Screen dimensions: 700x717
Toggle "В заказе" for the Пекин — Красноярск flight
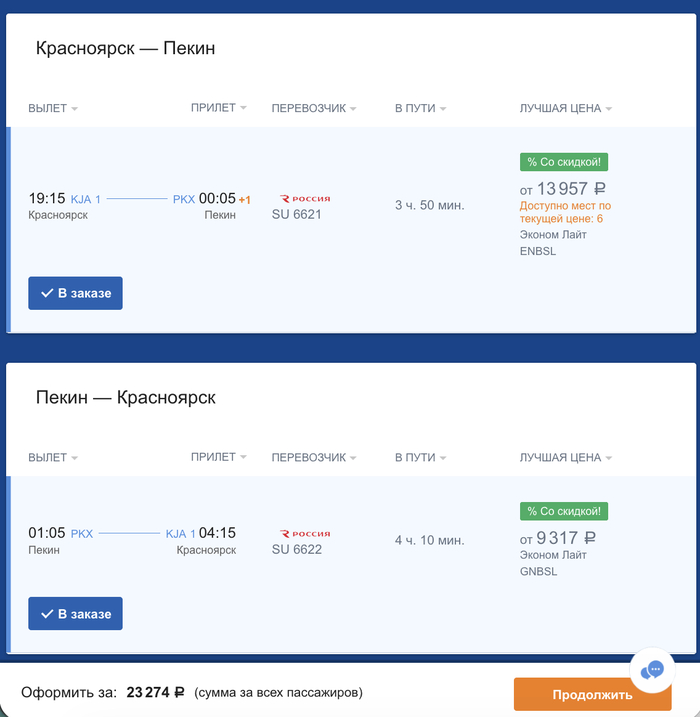point(75,614)
